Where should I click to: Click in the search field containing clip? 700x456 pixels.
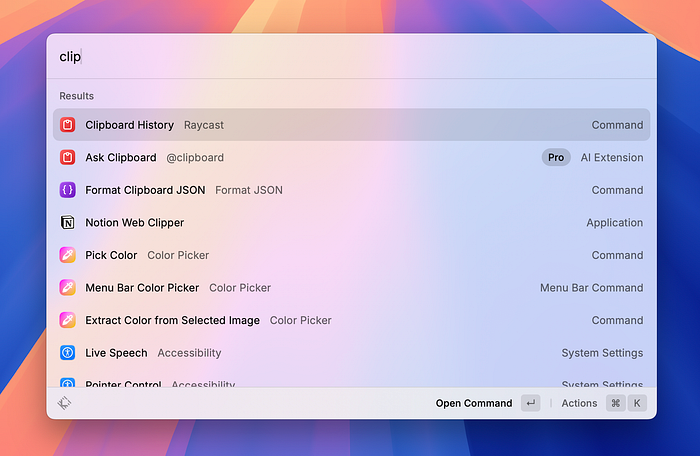[351, 57]
